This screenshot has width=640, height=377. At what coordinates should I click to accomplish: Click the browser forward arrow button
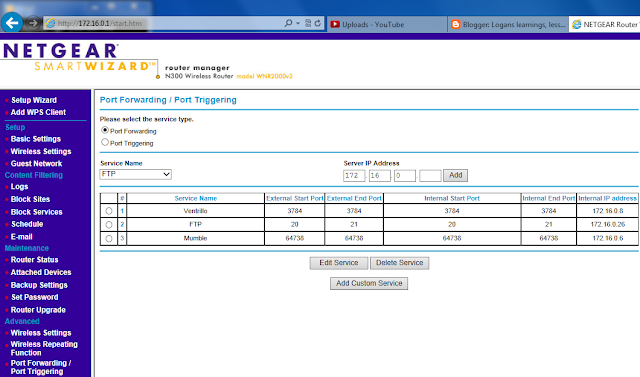[x=33, y=23]
